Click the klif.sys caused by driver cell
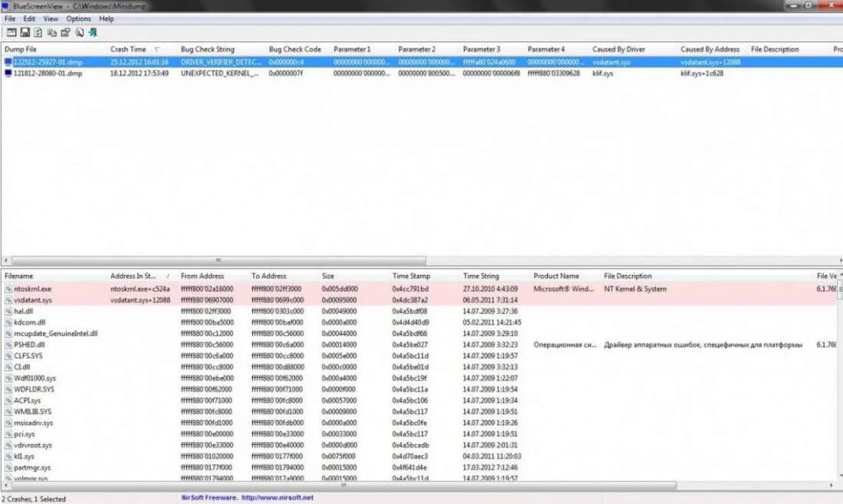This screenshot has height=504, width=843. tap(602, 74)
